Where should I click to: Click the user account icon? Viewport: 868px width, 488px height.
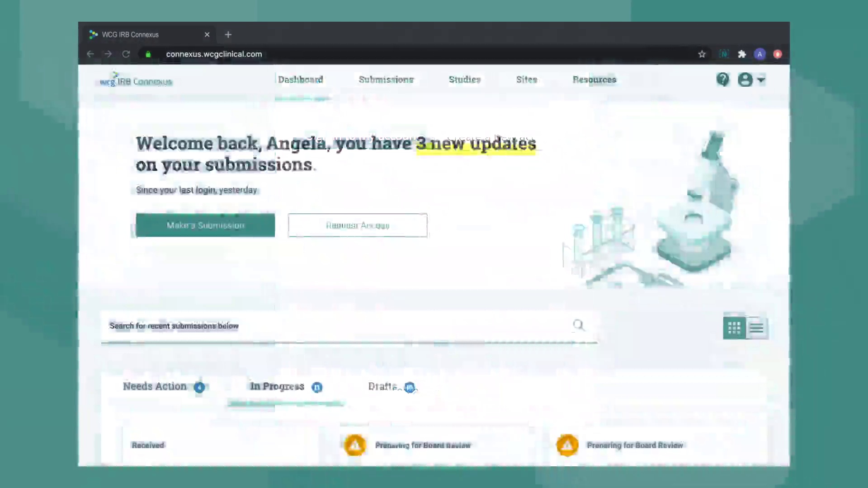[745, 80]
